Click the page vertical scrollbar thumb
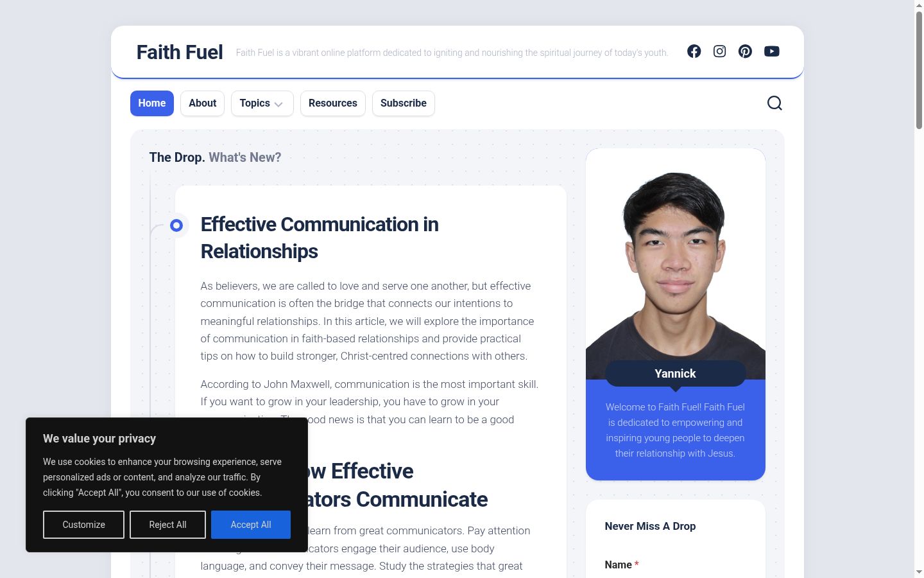This screenshot has width=924, height=578. tap(919, 69)
